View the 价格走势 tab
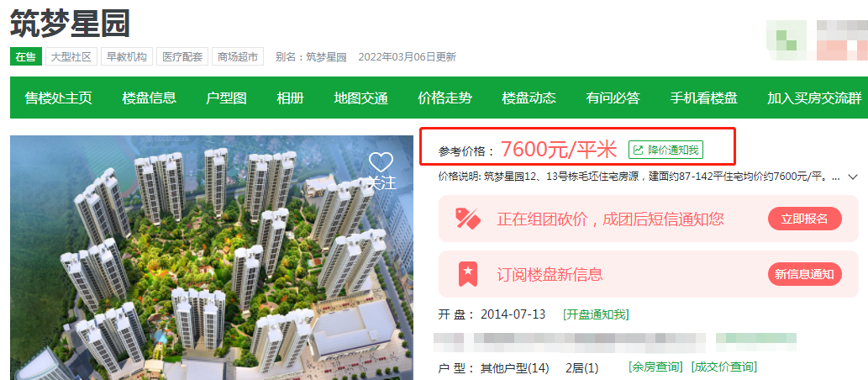868x380 pixels. (x=445, y=98)
